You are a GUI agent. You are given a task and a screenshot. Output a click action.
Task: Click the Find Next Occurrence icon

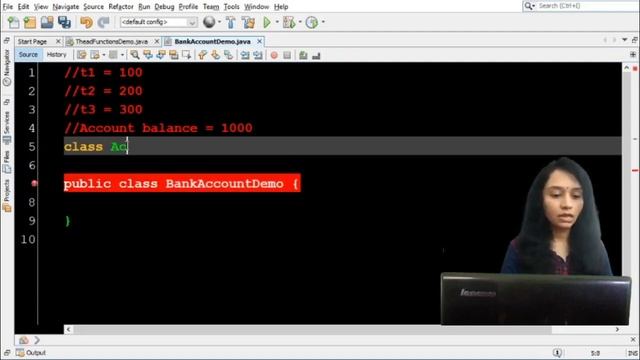(161, 55)
